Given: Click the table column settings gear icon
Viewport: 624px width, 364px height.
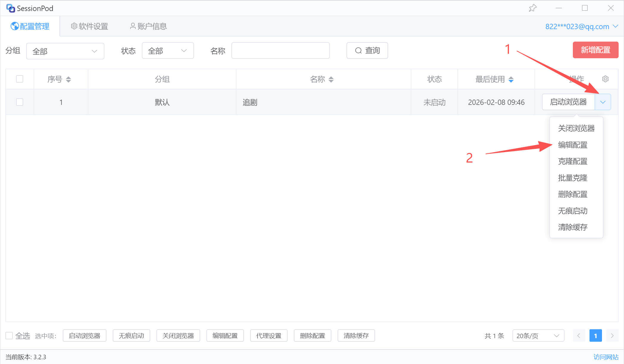Looking at the screenshot, I should click(x=605, y=79).
